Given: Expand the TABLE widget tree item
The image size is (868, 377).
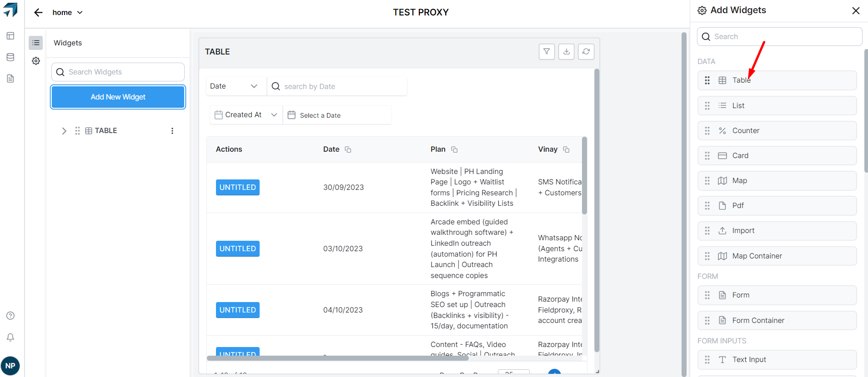Looking at the screenshot, I should pos(64,131).
